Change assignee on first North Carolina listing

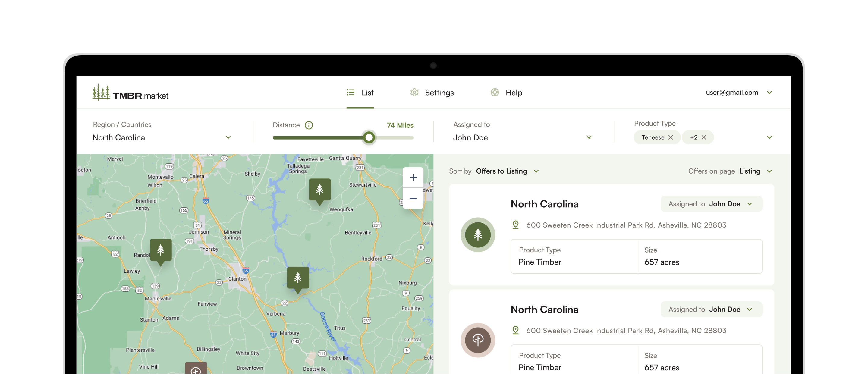point(711,204)
